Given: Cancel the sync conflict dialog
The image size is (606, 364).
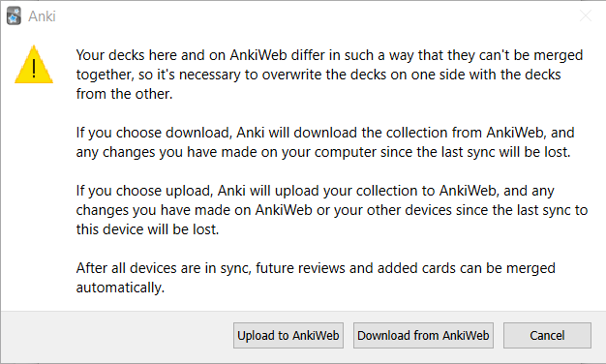Looking at the screenshot, I should coord(547,335).
